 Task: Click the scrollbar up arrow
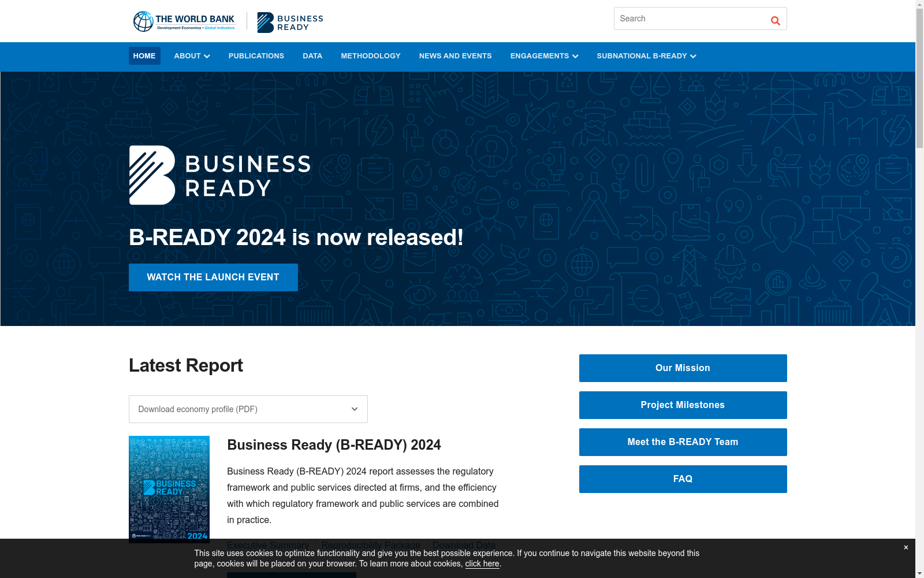[x=919, y=5]
